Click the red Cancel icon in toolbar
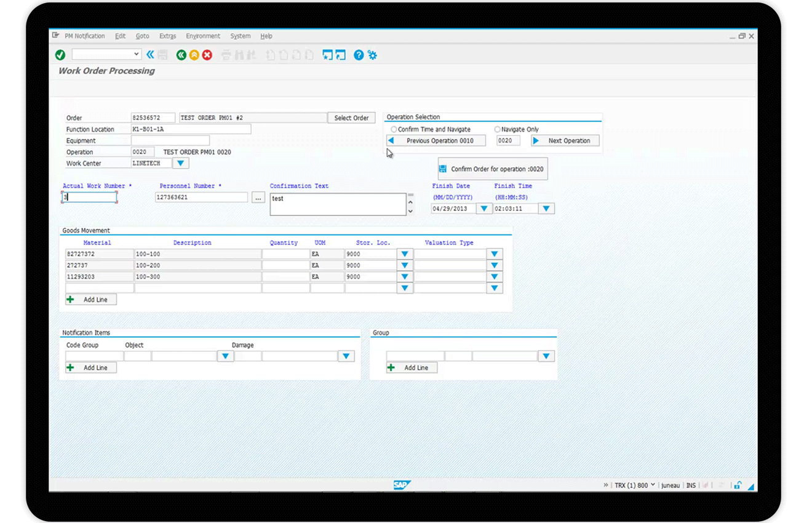This screenshot has width=812, height=523. [207, 55]
